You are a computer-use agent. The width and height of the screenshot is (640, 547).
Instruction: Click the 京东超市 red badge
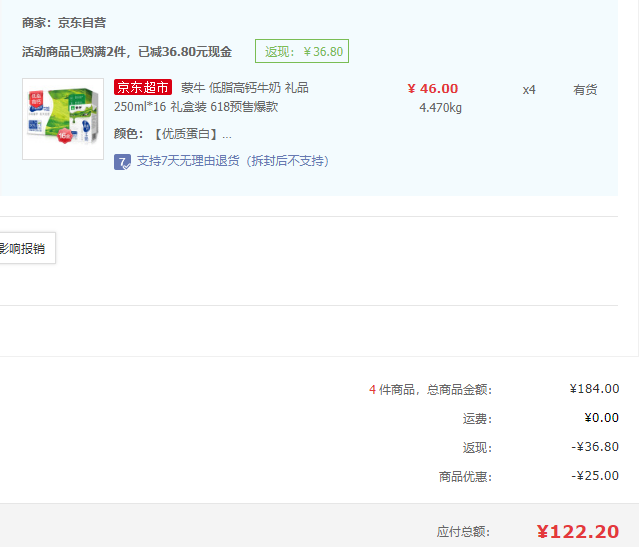coord(143,87)
